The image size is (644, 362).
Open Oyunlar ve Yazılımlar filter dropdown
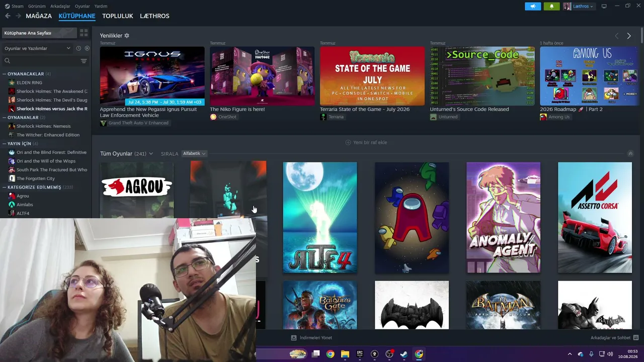tap(37, 48)
